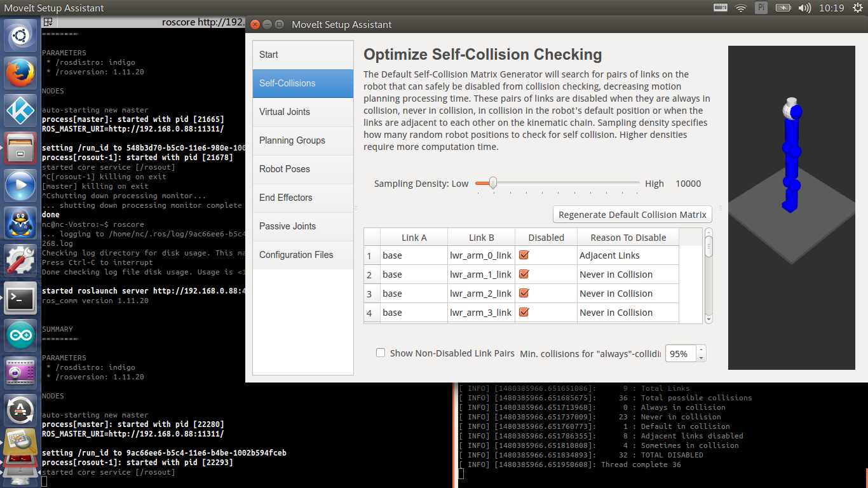Minimize the MoveIt Setup Assistant window
The image size is (868, 488).
click(x=268, y=24)
